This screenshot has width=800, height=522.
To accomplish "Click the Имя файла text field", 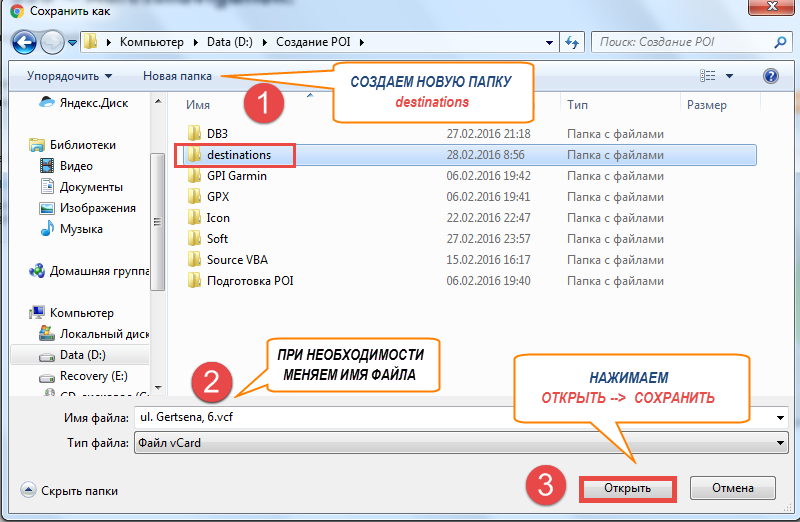I will (x=450, y=418).
